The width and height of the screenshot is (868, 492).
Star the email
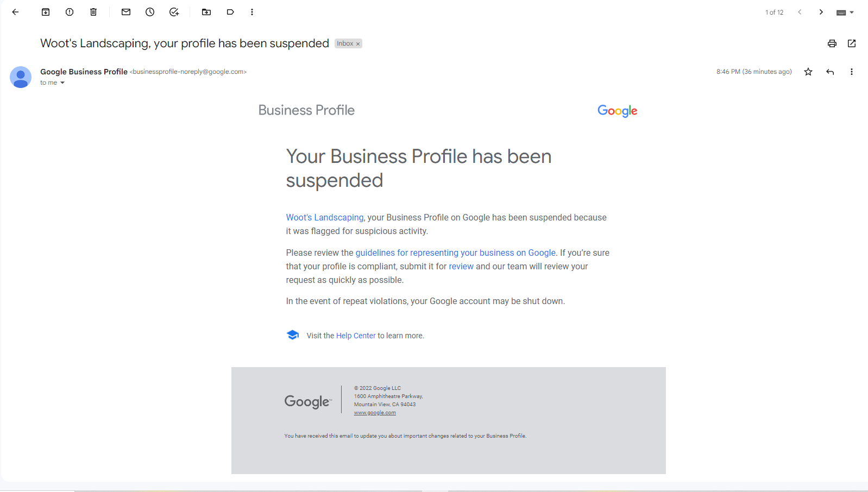click(x=808, y=71)
